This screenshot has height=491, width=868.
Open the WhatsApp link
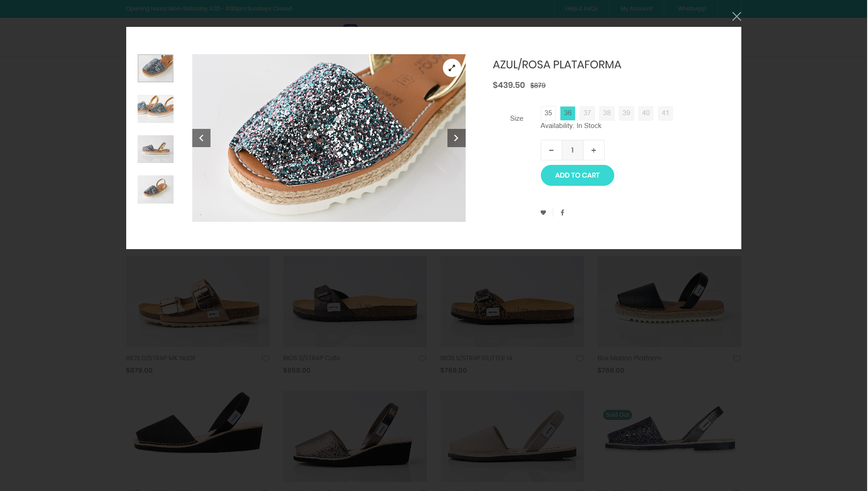click(691, 9)
